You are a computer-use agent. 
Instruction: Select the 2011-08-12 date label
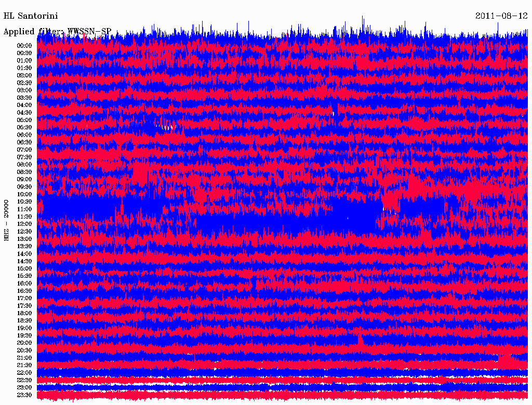501,16
